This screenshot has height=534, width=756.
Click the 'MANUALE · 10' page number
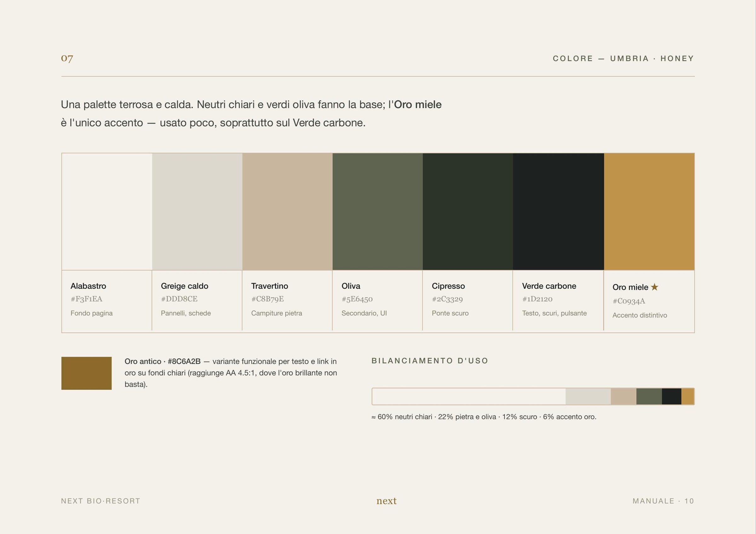(x=663, y=501)
